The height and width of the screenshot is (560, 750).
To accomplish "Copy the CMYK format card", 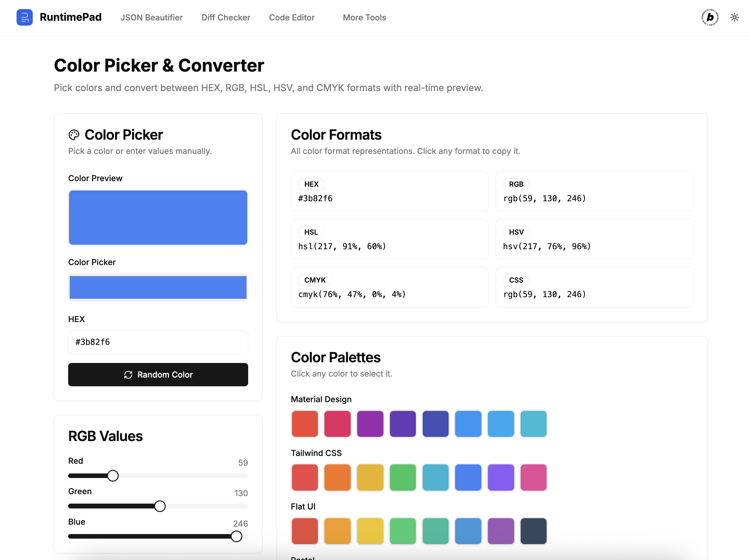I will [389, 287].
